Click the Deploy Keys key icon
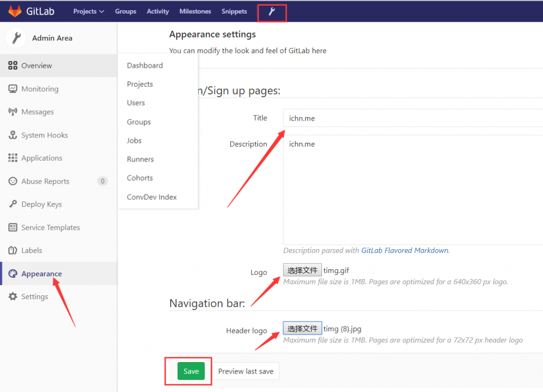The image size is (543, 392). tap(13, 204)
